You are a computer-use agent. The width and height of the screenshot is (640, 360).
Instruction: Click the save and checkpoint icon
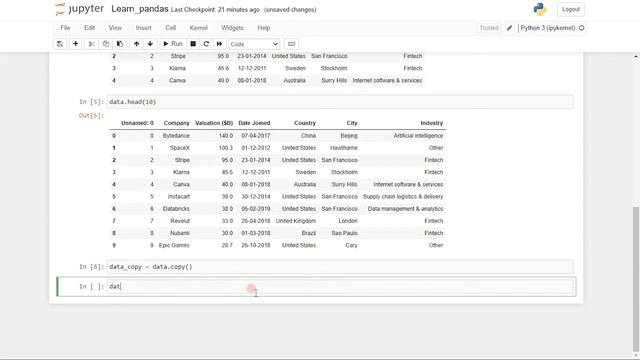click(x=60, y=44)
